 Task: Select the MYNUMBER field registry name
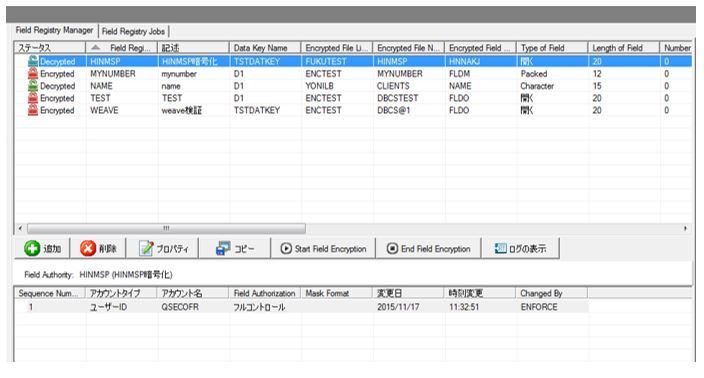pos(113,74)
